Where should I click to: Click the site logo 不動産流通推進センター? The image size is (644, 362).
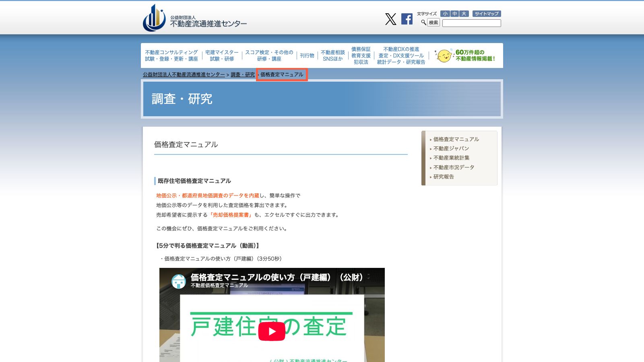pos(195,18)
